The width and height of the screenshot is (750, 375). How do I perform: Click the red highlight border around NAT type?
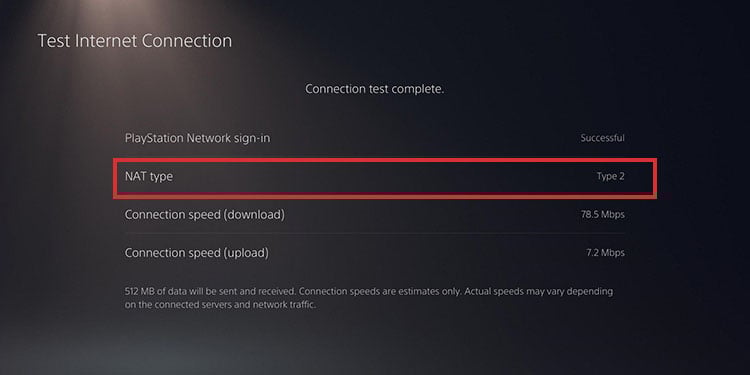point(385,160)
